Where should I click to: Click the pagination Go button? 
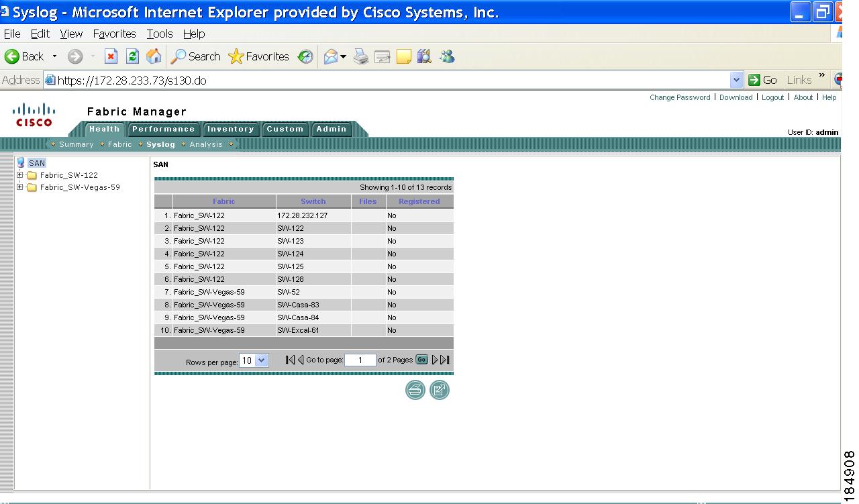pyautogui.click(x=421, y=360)
